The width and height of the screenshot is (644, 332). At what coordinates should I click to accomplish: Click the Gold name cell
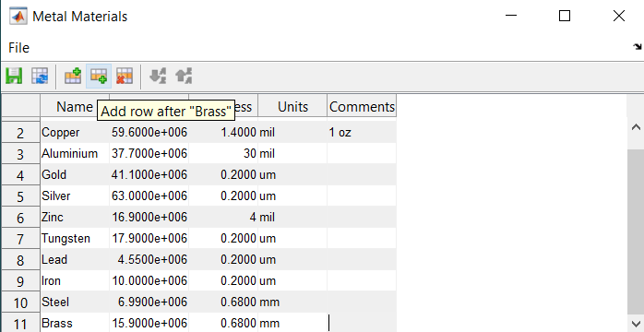pyautogui.click(x=75, y=175)
